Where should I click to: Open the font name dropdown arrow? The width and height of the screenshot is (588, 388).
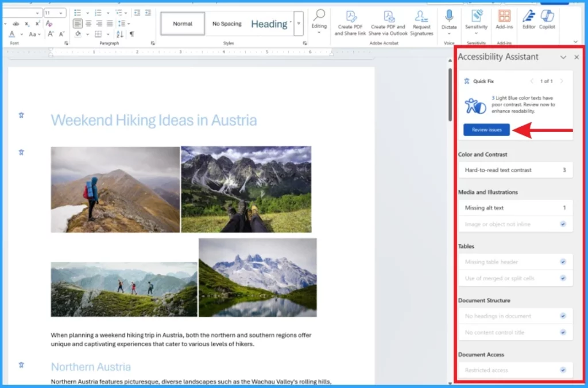37,13
